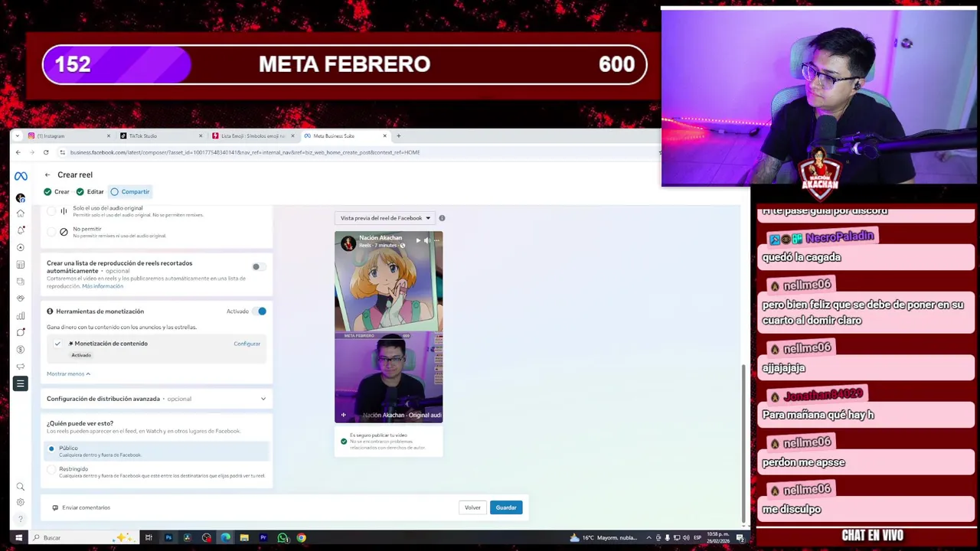
Task: Open browser tab search dropdown arrow
Action: 18,136
